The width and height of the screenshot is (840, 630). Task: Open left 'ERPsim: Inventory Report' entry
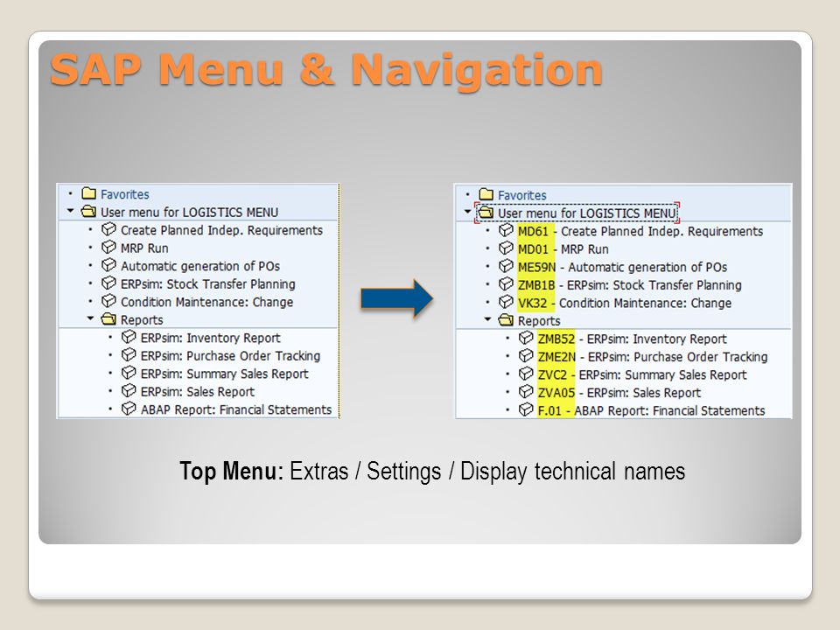pyautogui.click(x=211, y=338)
